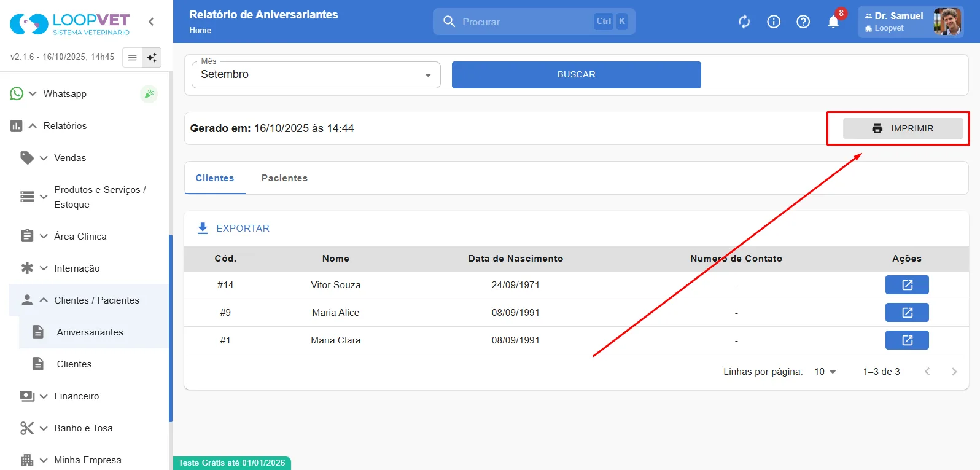Open the rows per page dropdown
The height and width of the screenshot is (470, 980).
tap(825, 372)
